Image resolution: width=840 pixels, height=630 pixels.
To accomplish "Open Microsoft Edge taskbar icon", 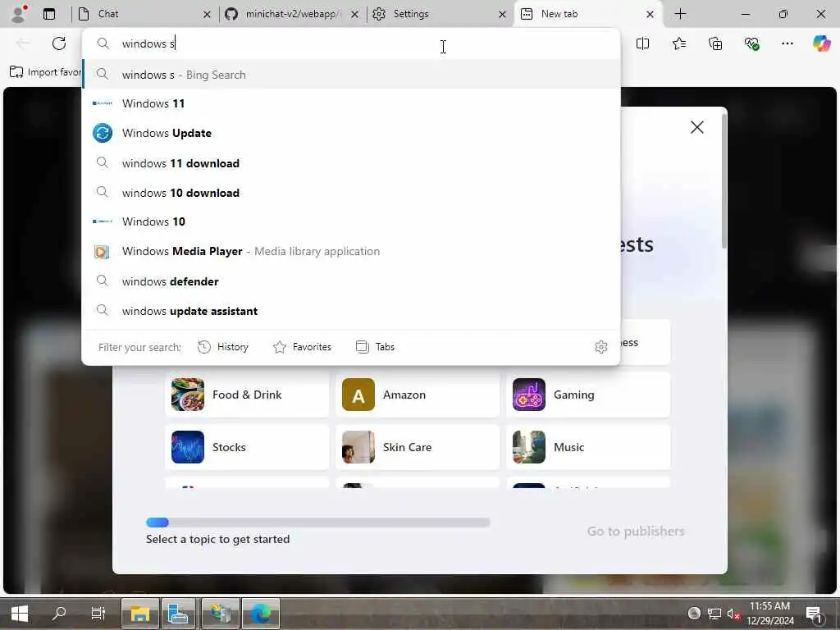I will [261, 614].
